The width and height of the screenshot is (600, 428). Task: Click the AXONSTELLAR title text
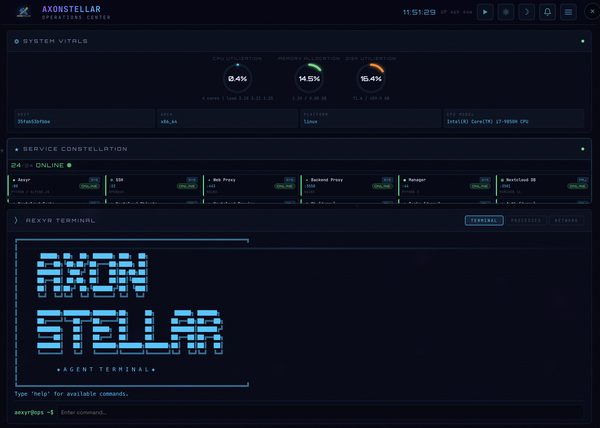tap(72, 9)
